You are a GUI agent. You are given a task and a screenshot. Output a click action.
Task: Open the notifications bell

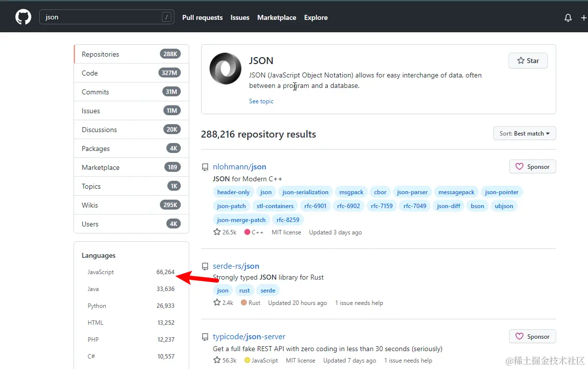[x=568, y=17]
